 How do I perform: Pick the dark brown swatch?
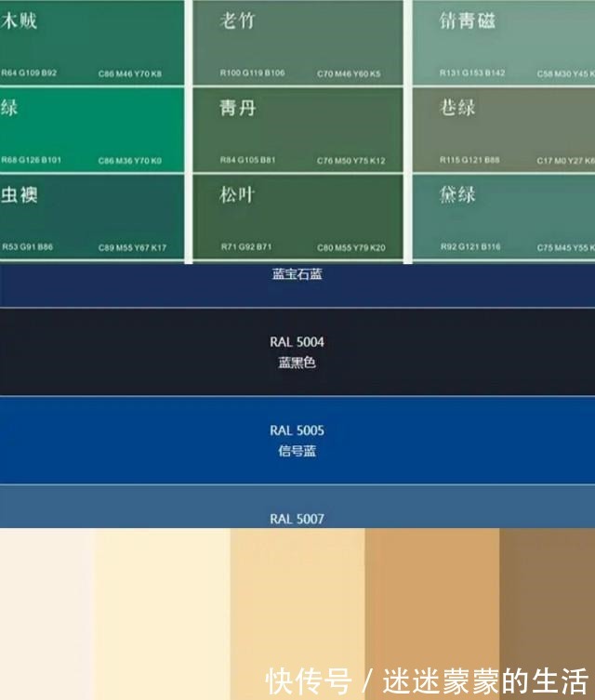548,614
